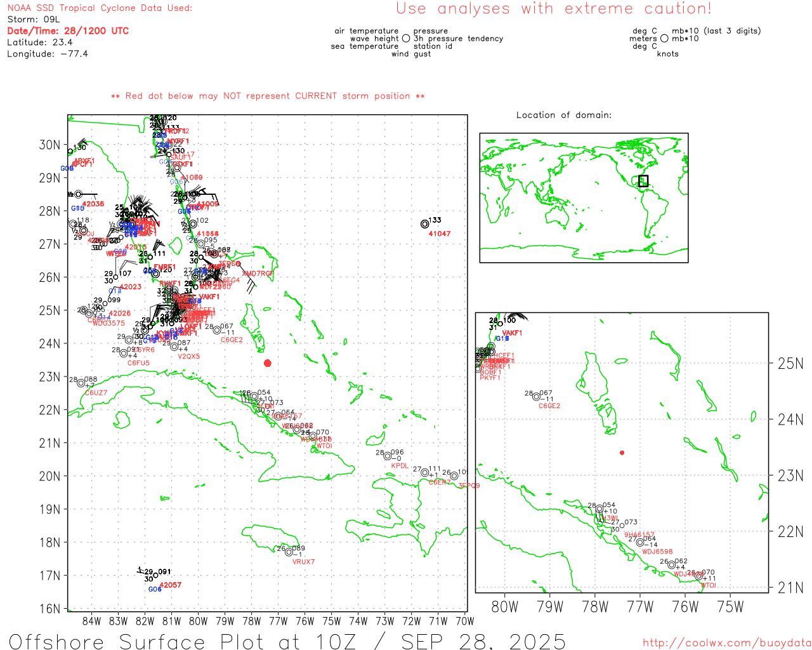Click ship label V2QX5
This screenshot has width=812, height=650.
click(x=188, y=357)
